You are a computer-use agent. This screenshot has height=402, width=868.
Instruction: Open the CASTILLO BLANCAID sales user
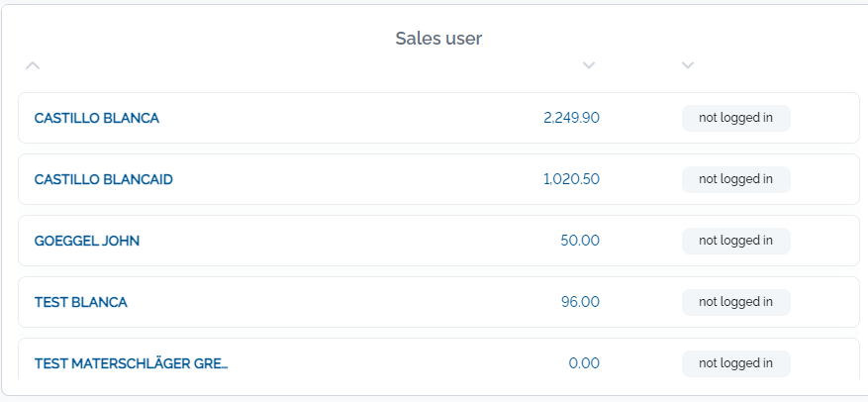click(x=104, y=179)
